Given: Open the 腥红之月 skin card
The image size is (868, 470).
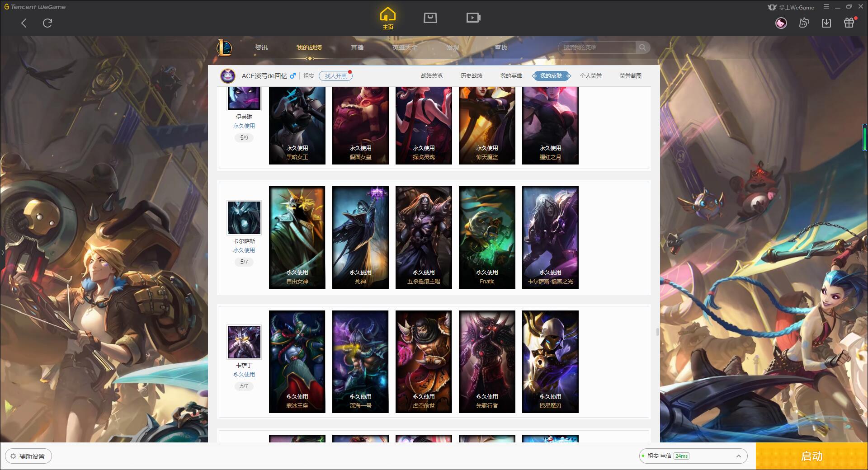Looking at the screenshot, I should coord(550,126).
